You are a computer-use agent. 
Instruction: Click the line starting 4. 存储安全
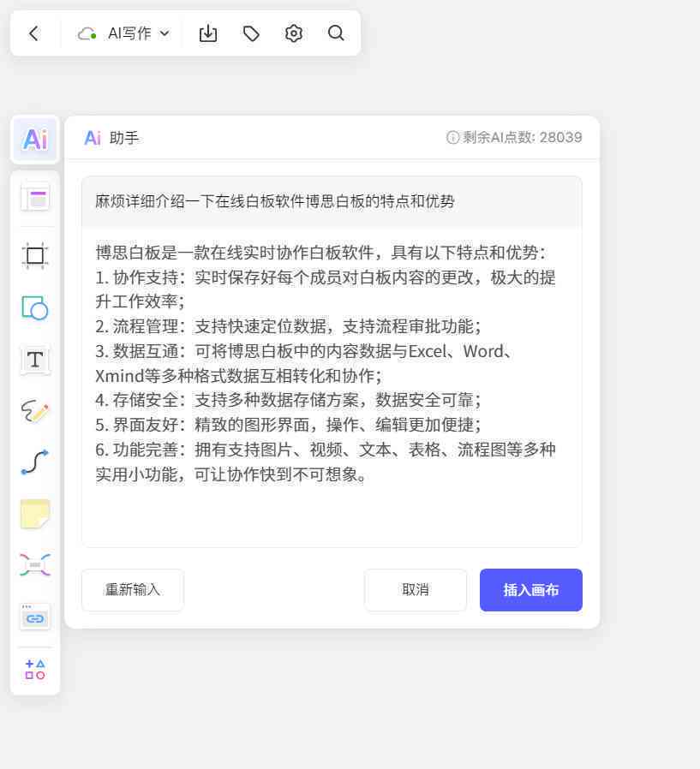click(x=288, y=400)
